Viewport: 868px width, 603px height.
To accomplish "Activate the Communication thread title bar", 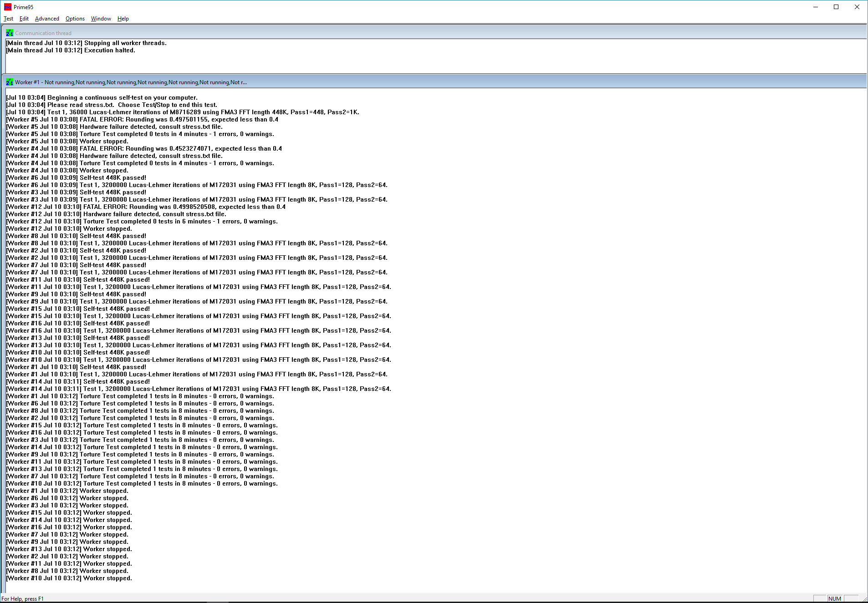I will (x=434, y=33).
